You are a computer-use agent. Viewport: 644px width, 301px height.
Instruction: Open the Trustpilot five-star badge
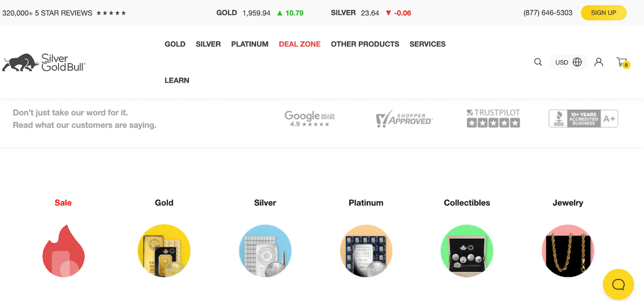point(493,118)
